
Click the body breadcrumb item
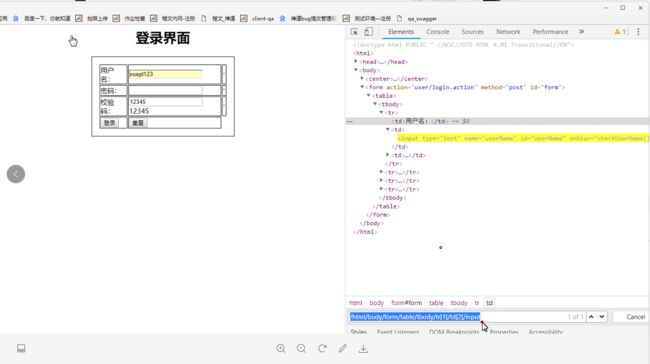point(376,303)
